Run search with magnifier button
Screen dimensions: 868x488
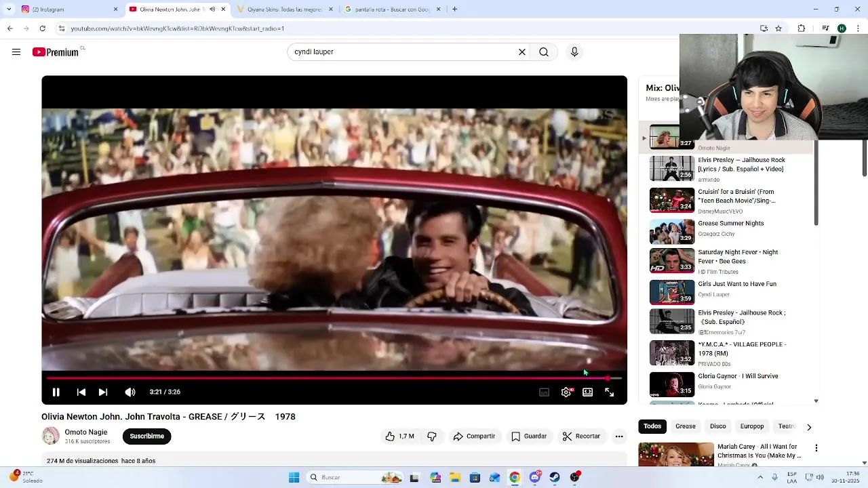544,52
